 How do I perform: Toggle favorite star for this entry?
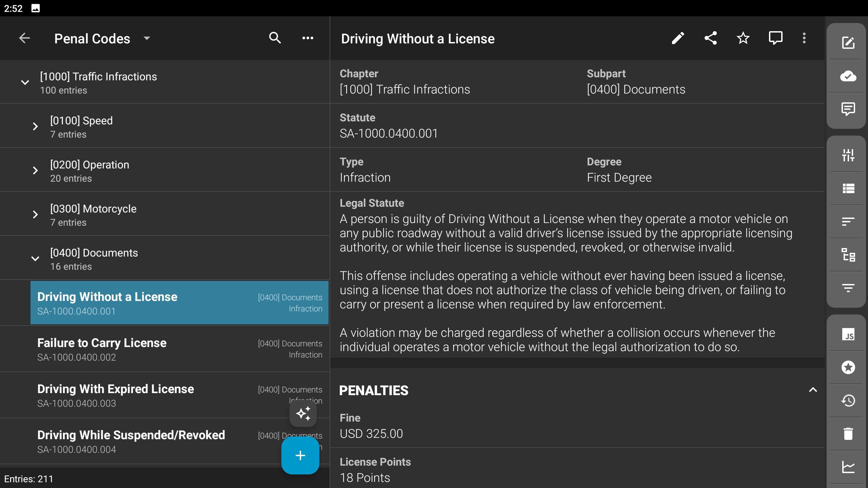point(743,38)
